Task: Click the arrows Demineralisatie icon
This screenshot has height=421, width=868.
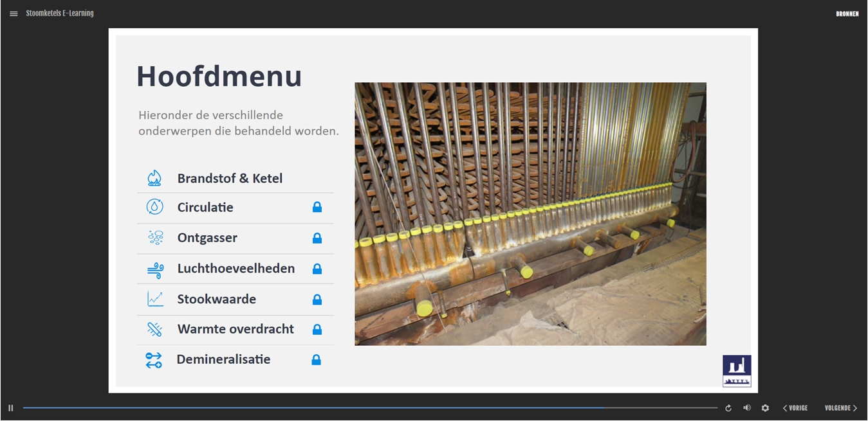Action: pyautogui.click(x=154, y=359)
